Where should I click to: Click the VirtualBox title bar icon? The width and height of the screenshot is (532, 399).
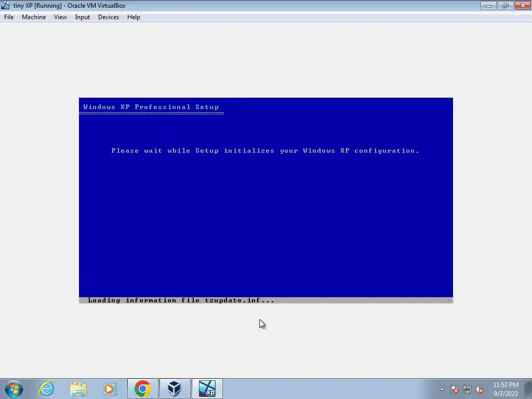point(5,5)
